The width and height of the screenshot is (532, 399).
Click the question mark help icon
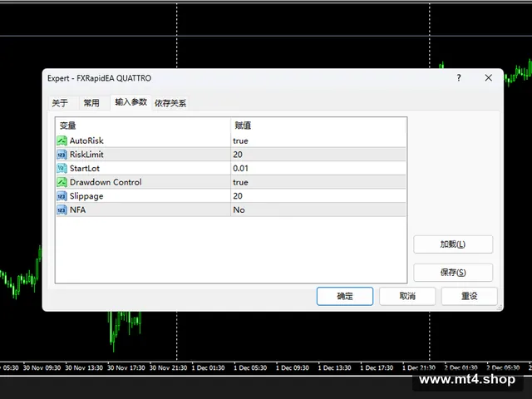[459, 78]
